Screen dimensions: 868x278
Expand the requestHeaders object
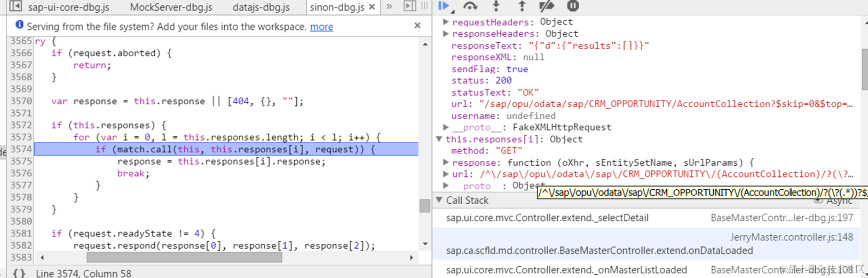point(446,22)
